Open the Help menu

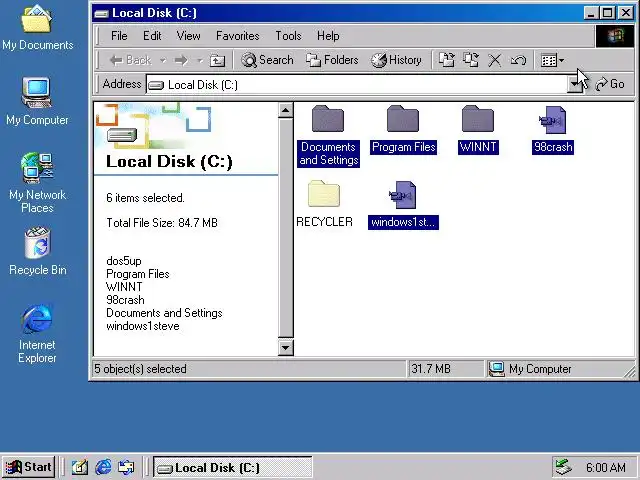pos(328,36)
